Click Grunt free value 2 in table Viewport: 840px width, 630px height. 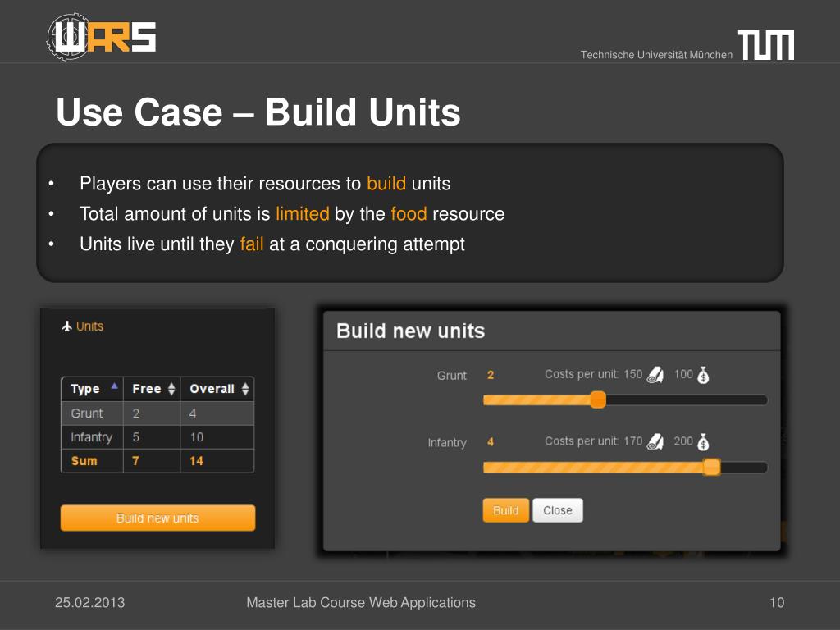[x=136, y=413]
